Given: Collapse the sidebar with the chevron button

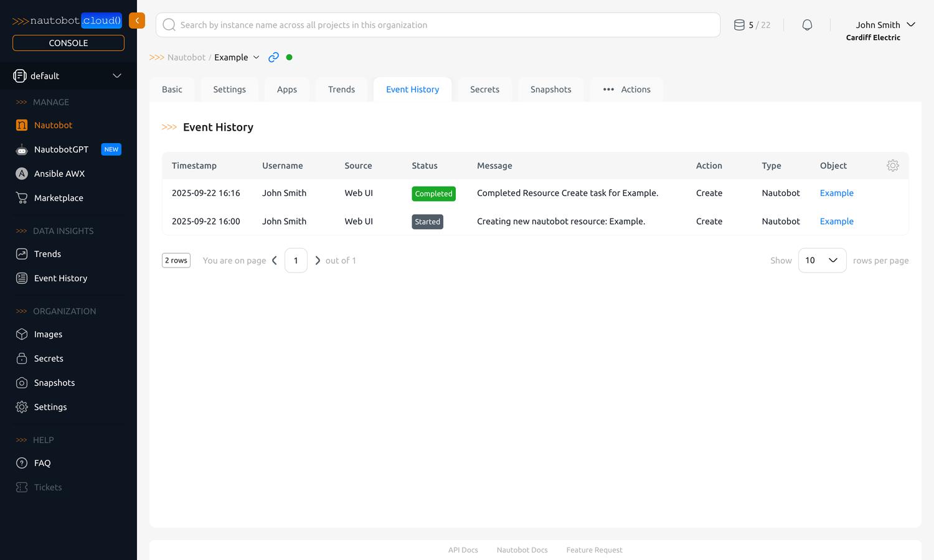Looking at the screenshot, I should [137, 20].
